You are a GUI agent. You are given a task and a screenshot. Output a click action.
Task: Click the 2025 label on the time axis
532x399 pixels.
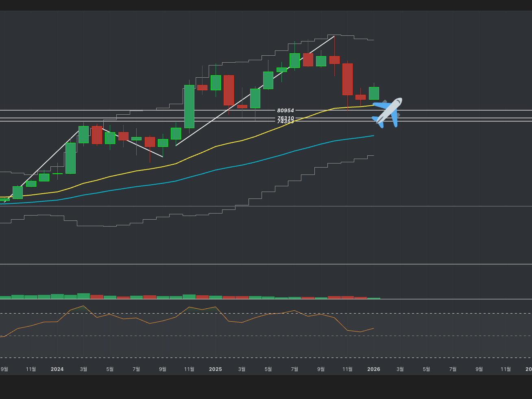pyautogui.click(x=215, y=369)
